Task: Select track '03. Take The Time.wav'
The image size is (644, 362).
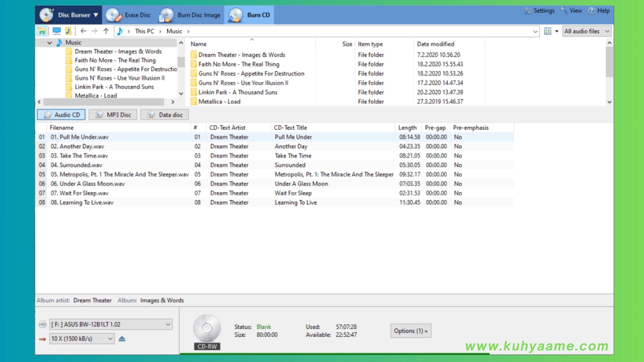Action: [x=79, y=156]
